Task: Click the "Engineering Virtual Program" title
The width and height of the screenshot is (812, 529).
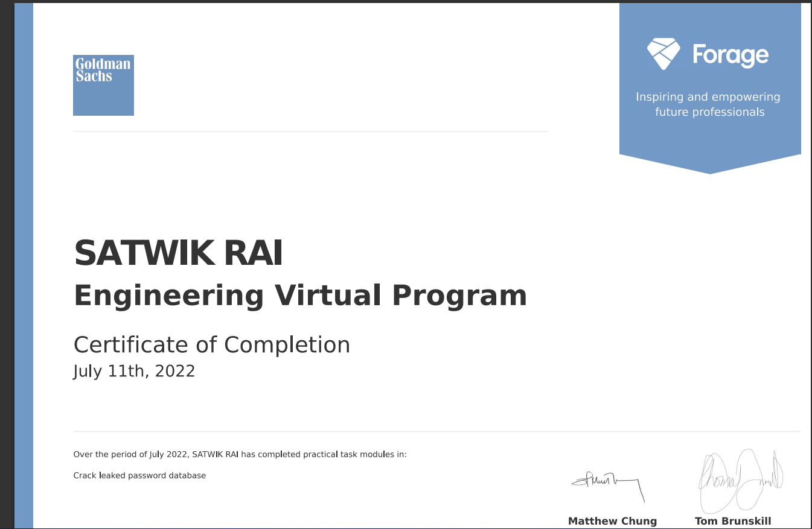Action: pyautogui.click(x=300, y=296)
